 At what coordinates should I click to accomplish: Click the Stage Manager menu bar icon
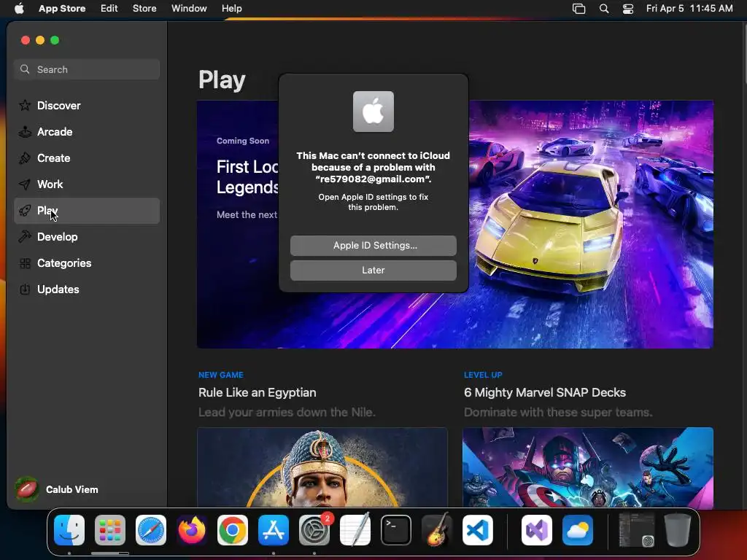point(578,9)
